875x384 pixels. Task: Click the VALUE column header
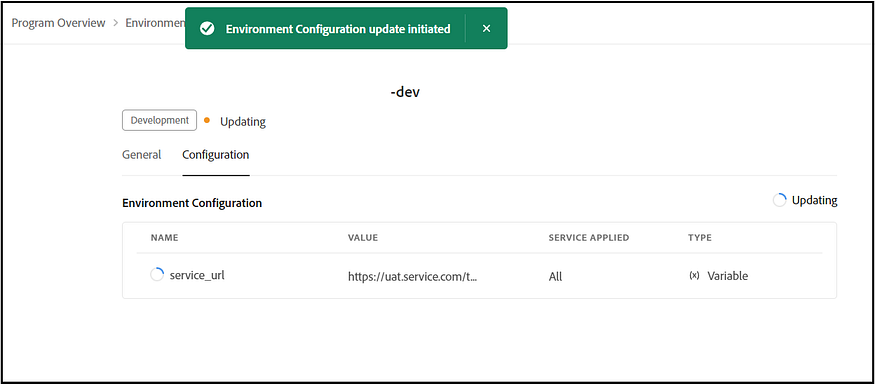[363, 238]
